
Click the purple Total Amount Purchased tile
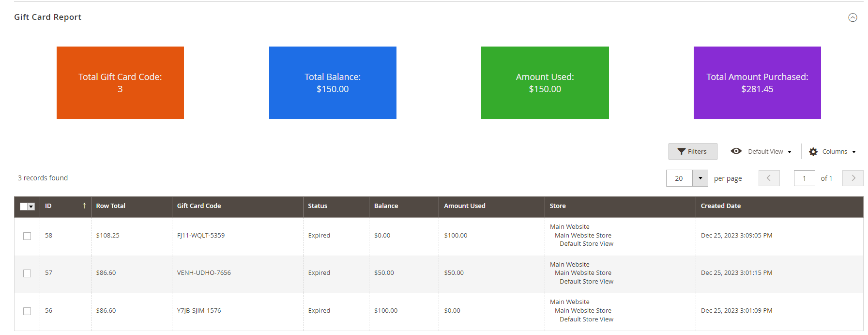tap(757, 83)
